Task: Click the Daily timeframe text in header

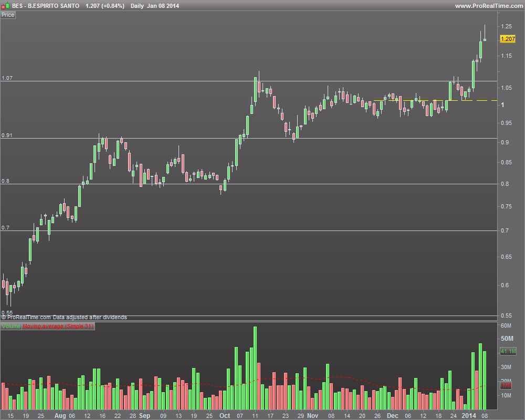Action: click(137, 6)
